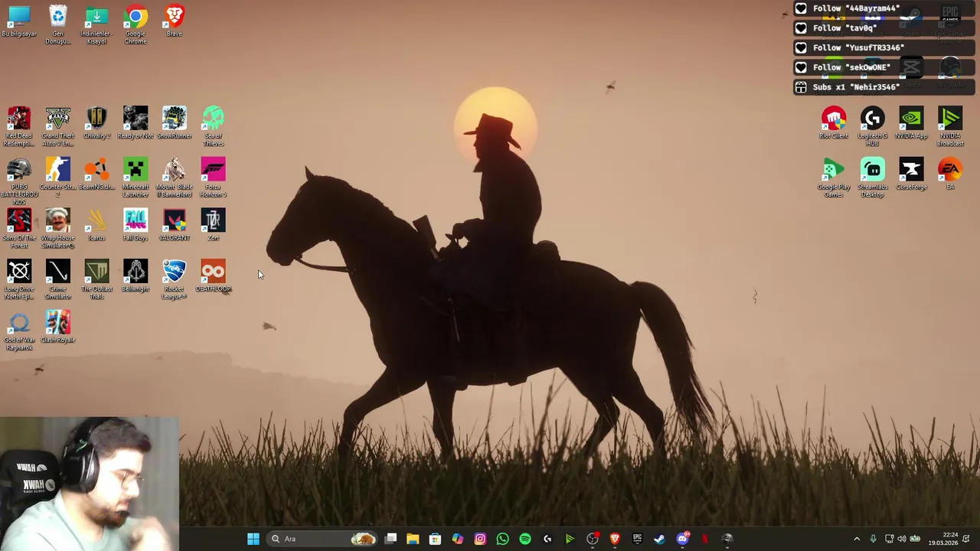
Task: Open Brave browser from the taskbar
Action: coord(615,539)
